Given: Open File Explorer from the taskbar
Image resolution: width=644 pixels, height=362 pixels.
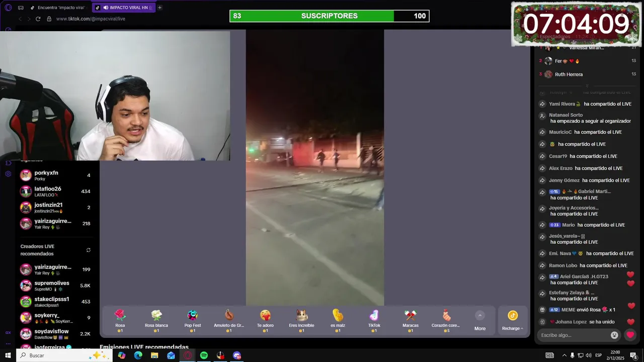Looking at the screenshot, I should (154, 355).
